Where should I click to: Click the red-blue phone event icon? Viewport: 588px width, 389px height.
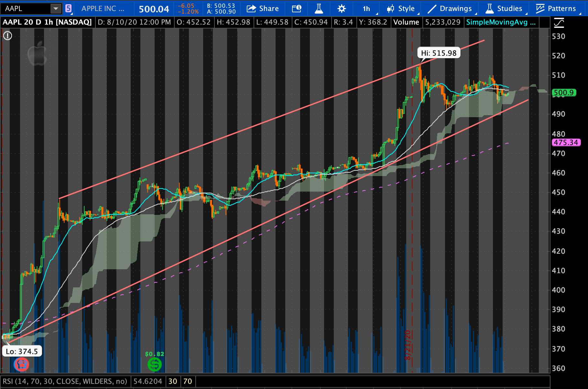[21, 365]
